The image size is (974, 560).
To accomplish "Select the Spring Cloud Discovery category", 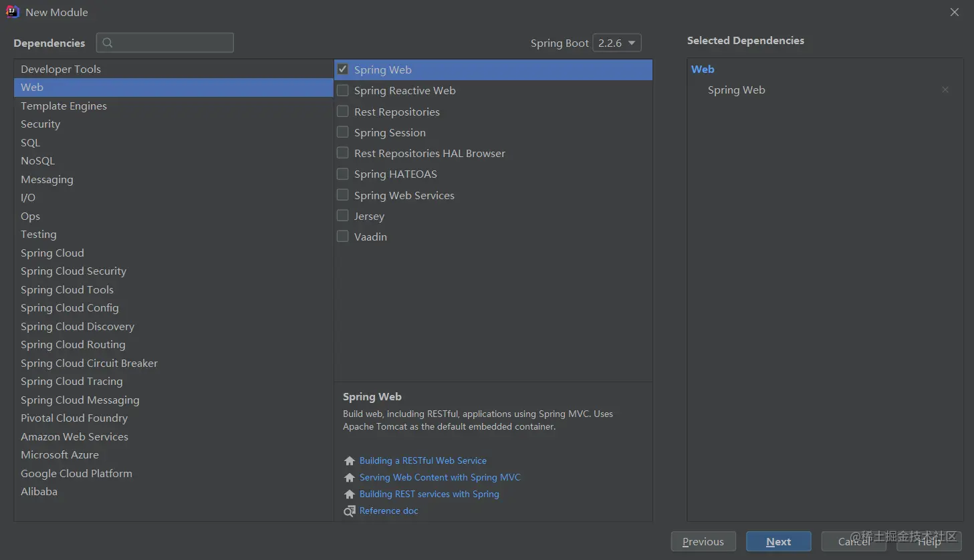I will coord(173,326).
